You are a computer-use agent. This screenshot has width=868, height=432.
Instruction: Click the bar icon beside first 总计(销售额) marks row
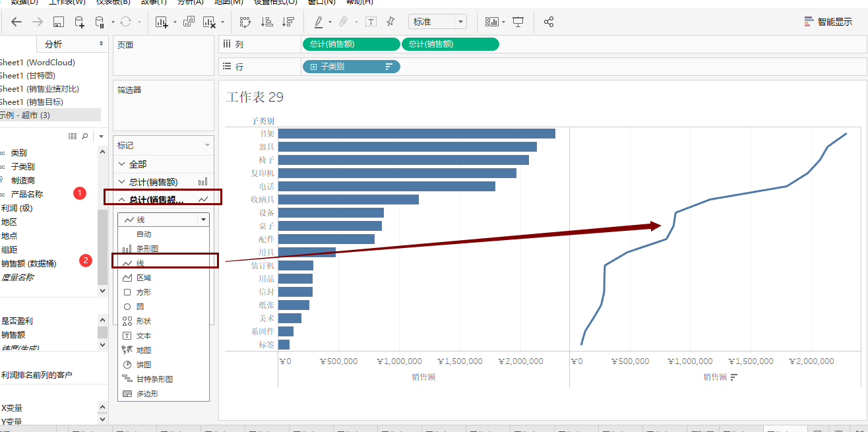tap(203, 181)
